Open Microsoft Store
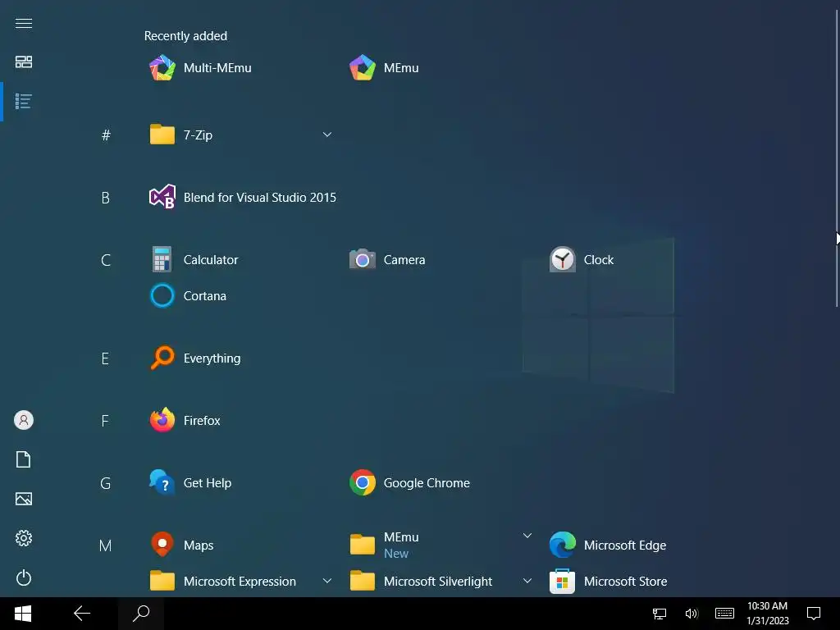The image size is (840, 630). [609, 582]
